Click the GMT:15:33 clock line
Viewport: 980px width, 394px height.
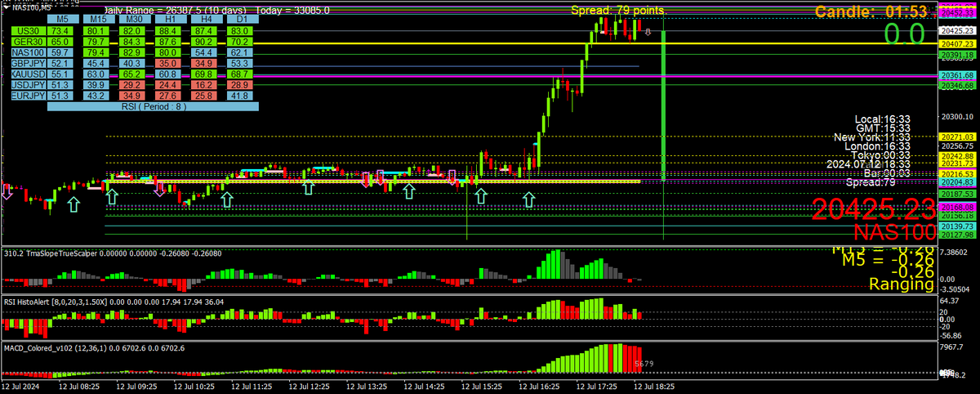tap(883, 128)
